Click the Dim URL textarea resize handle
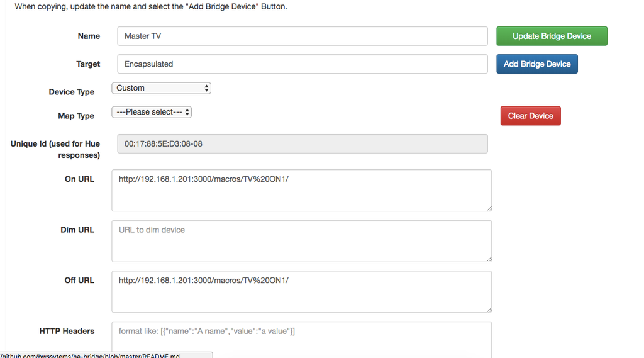The height and width of the screenshot is (358, 644). (489, 259)
